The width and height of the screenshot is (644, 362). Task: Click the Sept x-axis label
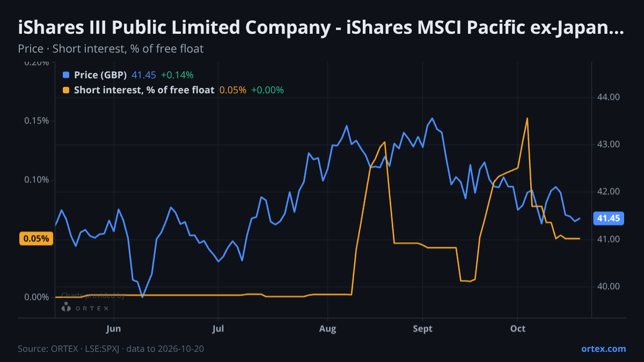(423, 328)
